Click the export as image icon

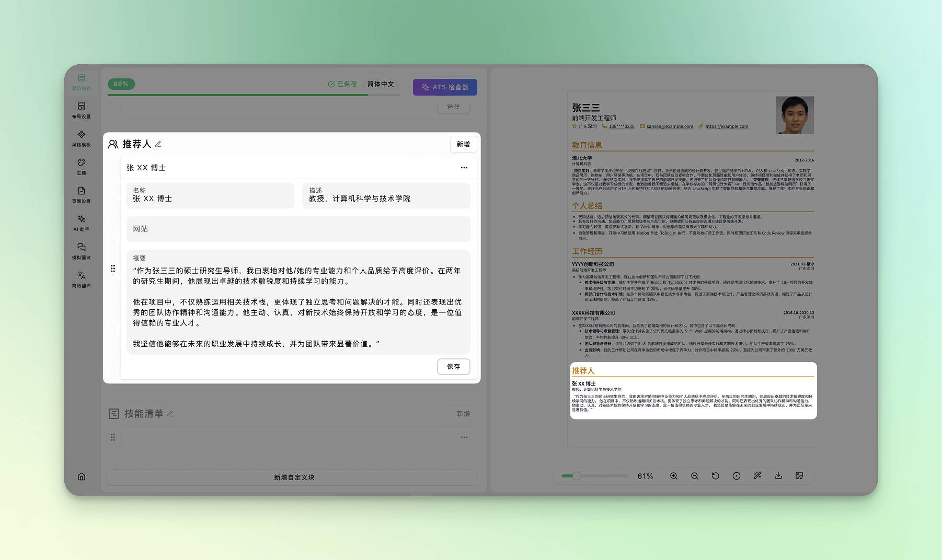click(x=799, y=476)
